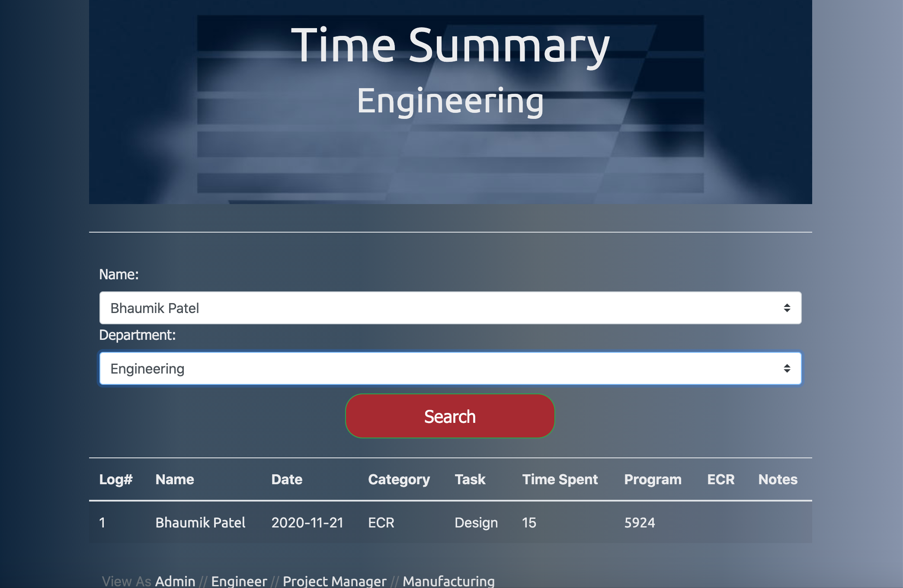Open the Manufacturing view
The image size is (903, 588).
[x=448, y=582]
